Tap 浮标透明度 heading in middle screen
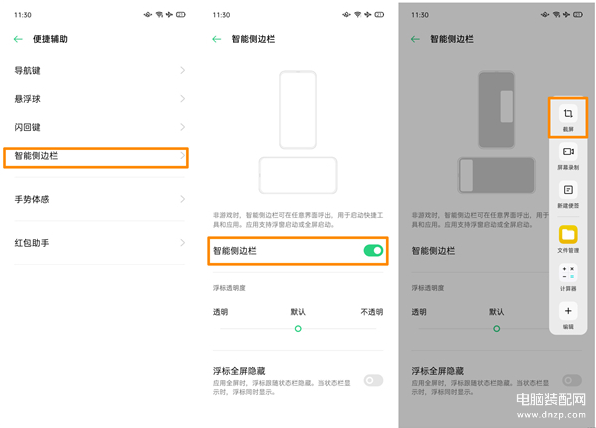 [229, 288]
